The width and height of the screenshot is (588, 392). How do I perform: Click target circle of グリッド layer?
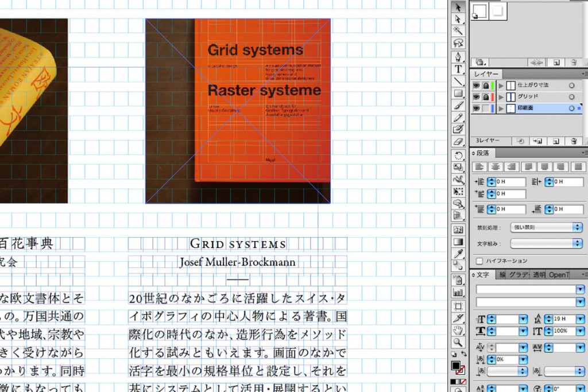(x=571, y=96)
